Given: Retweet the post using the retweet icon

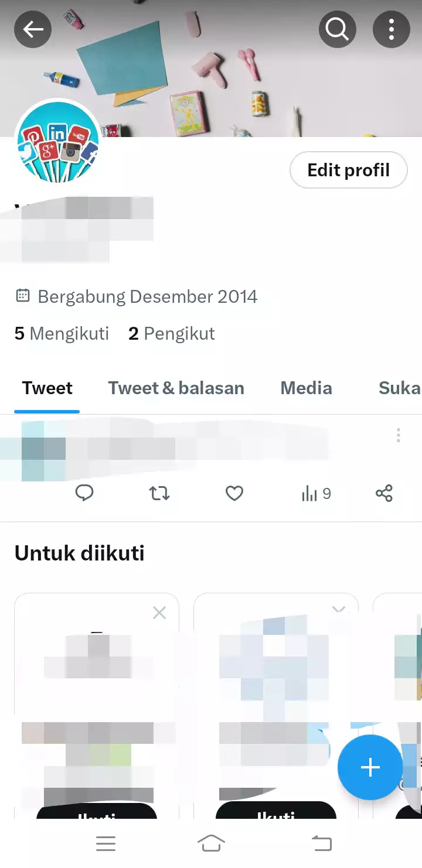Looking at the screenshot, I should [x=159, y=494].
